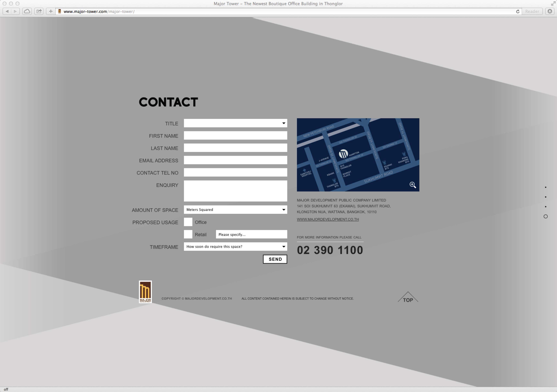Image resolution: width=557 pixels, height=392 pixels.
Task: Click the location map thumbnail
Action: click(358, 155)
